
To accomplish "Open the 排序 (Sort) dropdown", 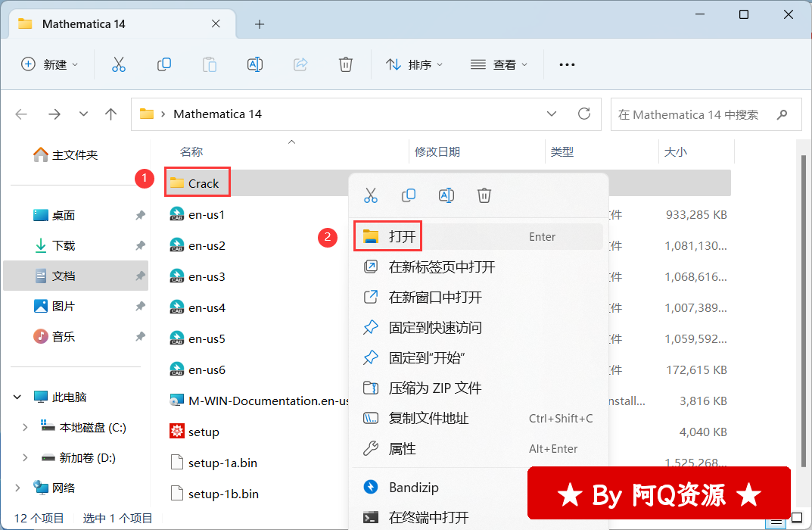I will click(414, 65).
